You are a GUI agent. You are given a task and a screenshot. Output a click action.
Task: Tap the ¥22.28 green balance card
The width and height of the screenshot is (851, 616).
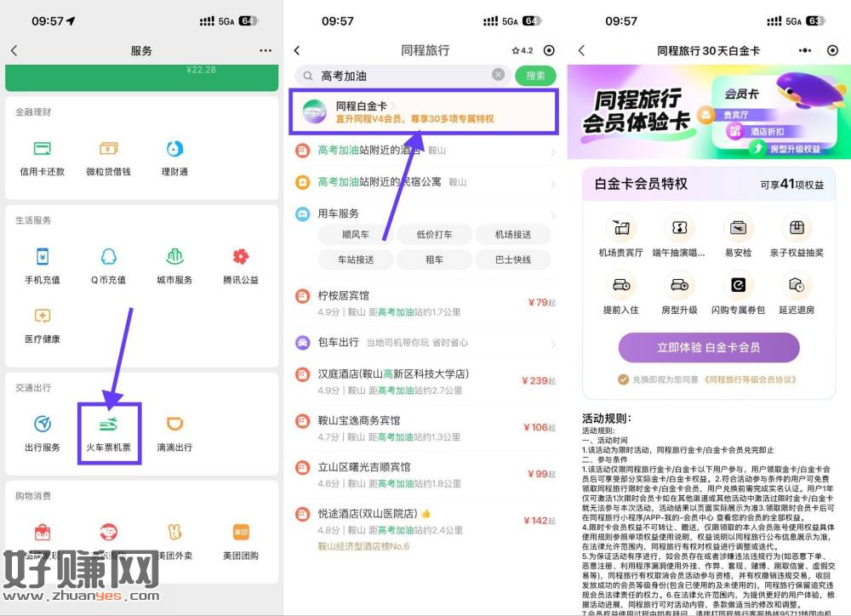point(141,77)
